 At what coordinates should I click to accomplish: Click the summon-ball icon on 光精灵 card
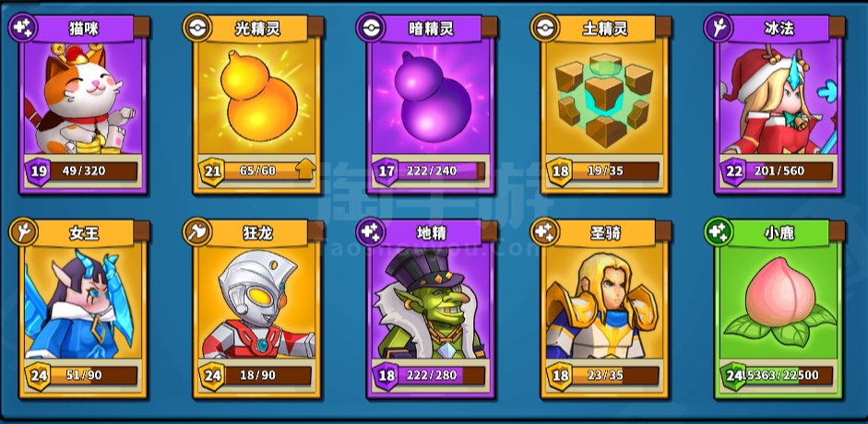click(x=197, y=28)
